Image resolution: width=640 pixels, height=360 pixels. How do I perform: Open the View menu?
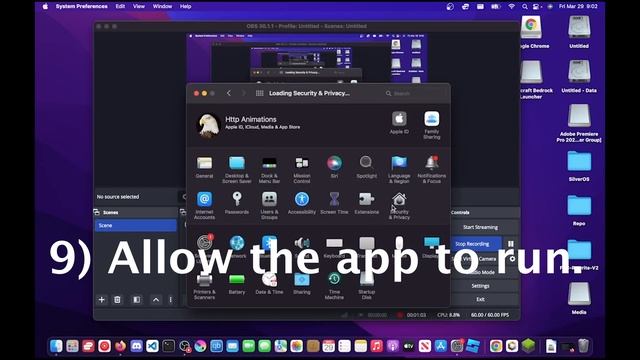click(139, 7)
